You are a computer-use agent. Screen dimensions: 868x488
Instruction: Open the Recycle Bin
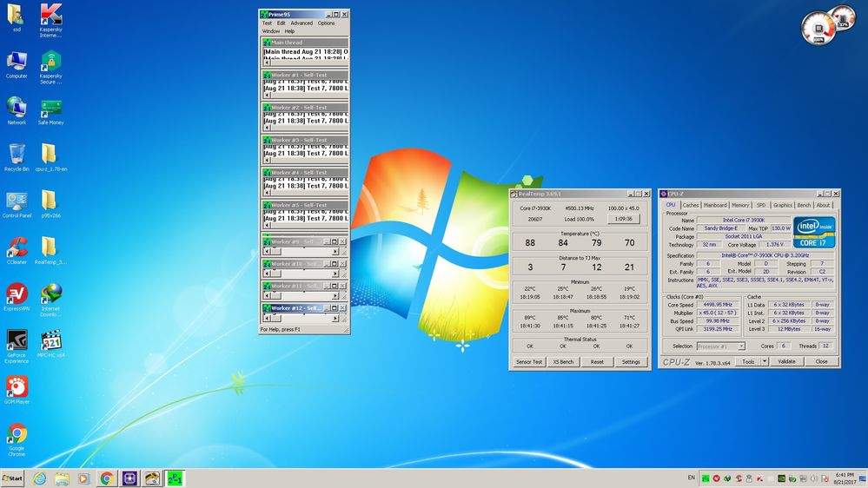pyautogui.click(x=16, y=157)
